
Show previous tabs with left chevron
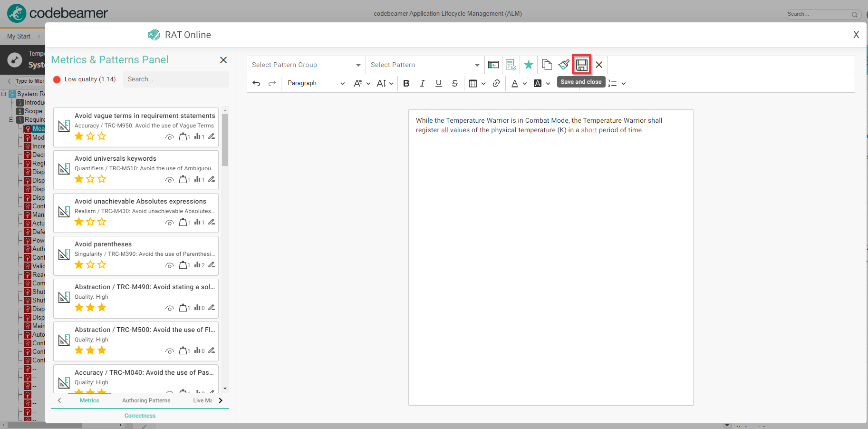click(x=59, y=400)
